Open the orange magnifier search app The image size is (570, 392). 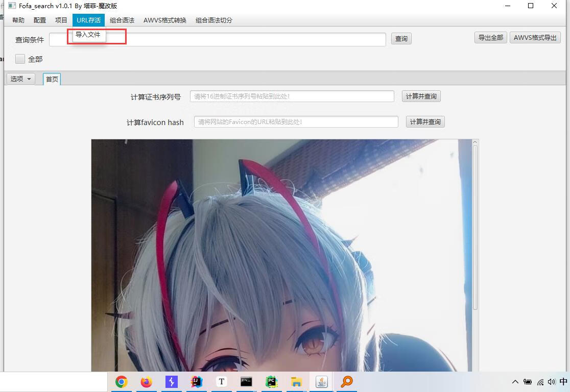346,381
